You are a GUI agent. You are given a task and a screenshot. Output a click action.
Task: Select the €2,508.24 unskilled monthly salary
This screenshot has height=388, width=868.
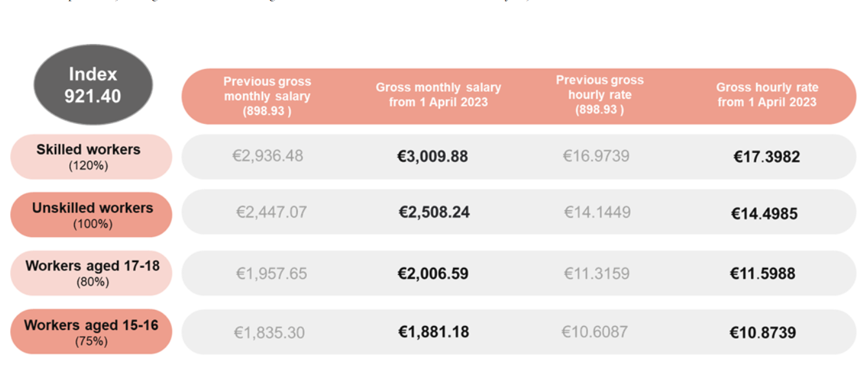(x=434, y=212)
